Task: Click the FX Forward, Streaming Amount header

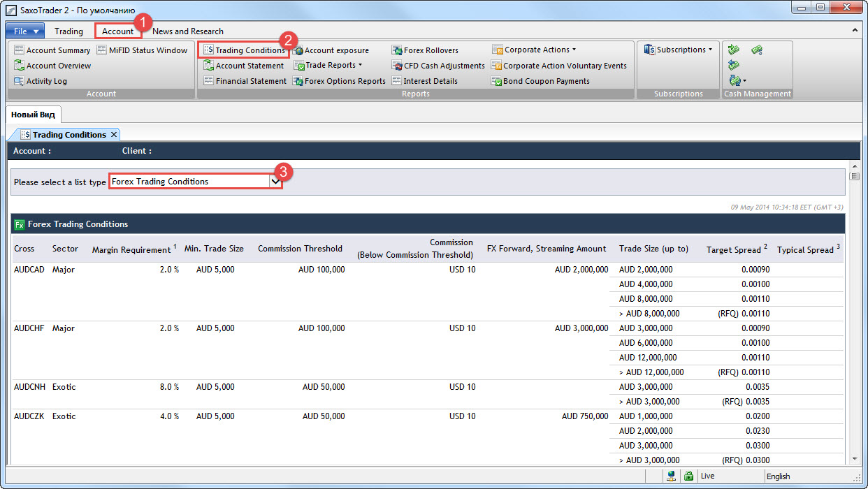Action: pyautogui.click(x=547, y=249)
